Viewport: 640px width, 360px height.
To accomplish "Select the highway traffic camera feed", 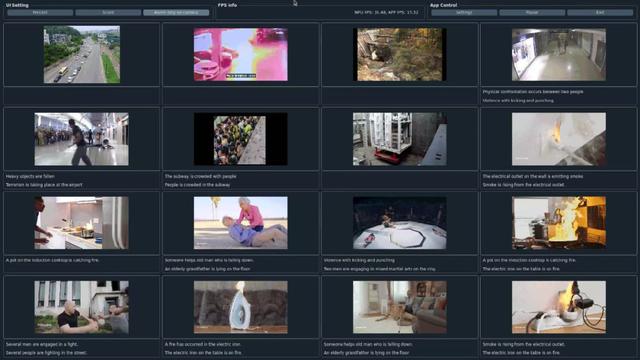I will coord(82,54).
